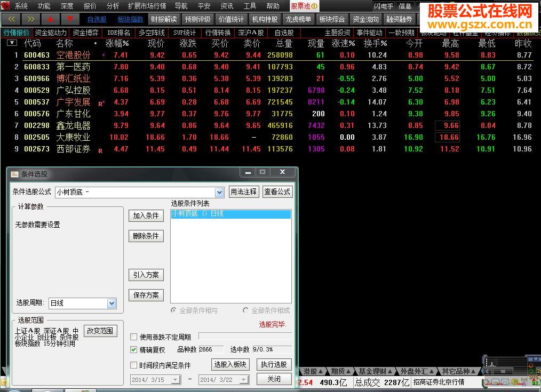Click the antenna signal icon in status bar

click(524, 381)
